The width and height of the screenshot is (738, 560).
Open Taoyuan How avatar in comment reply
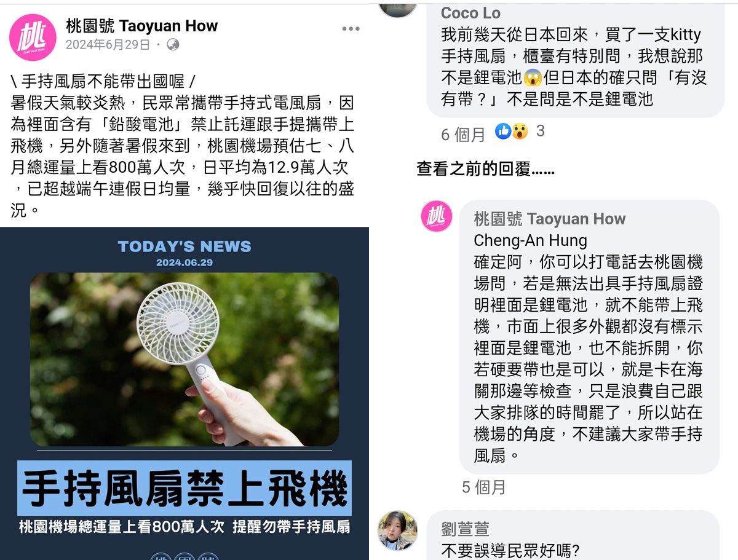[437, 216]
